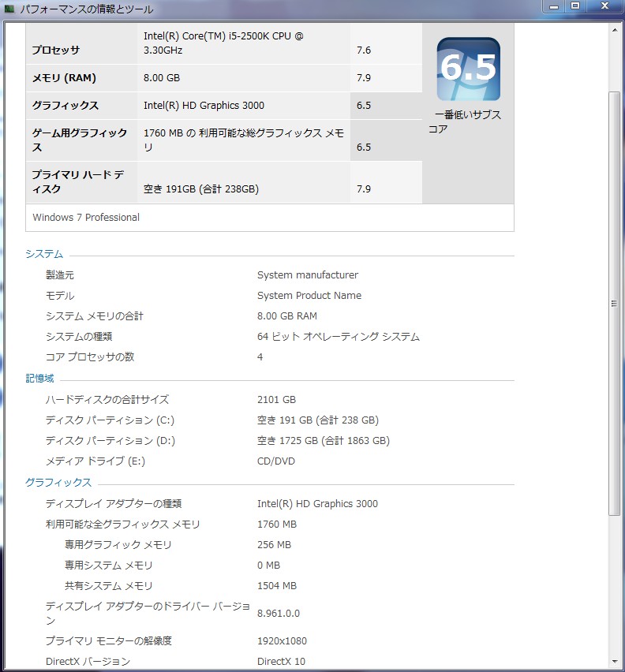The image size is (625, 672).
Task: Select the メモリ (RAM) row label
Action: pos(64,78)
